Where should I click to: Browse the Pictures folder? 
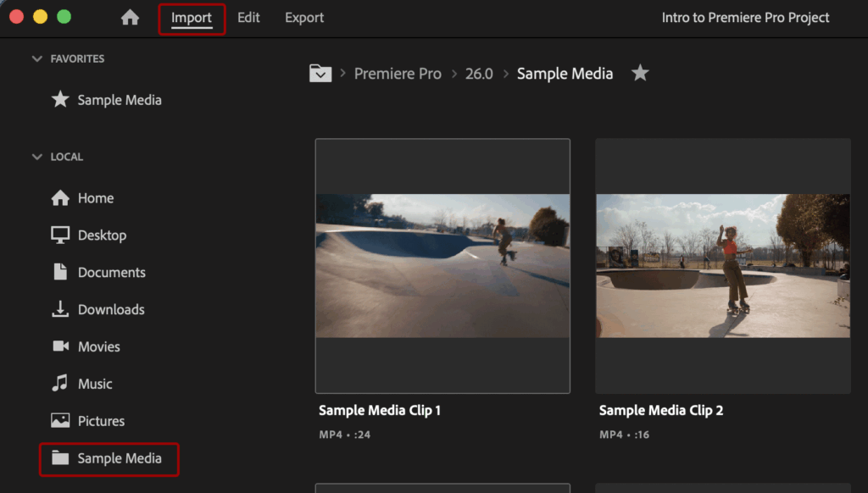click(101, 420)
